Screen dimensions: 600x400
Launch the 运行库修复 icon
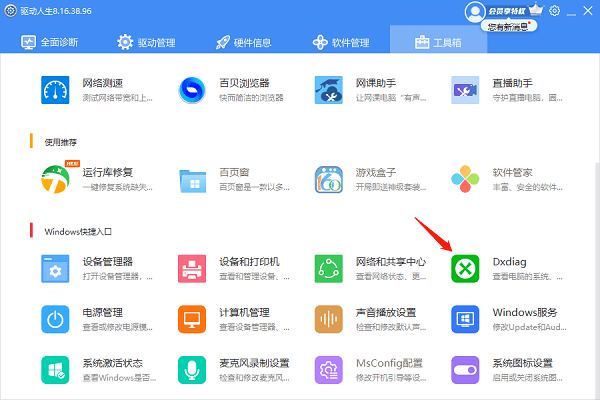[56, 179]
